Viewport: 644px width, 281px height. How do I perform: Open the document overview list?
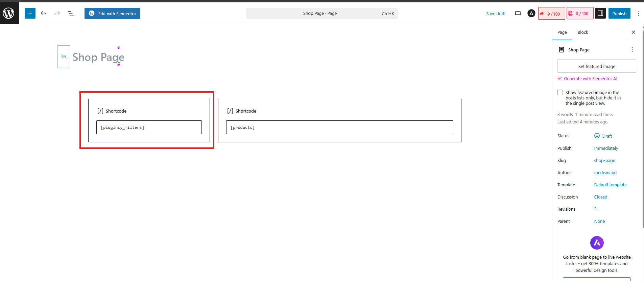71,14
